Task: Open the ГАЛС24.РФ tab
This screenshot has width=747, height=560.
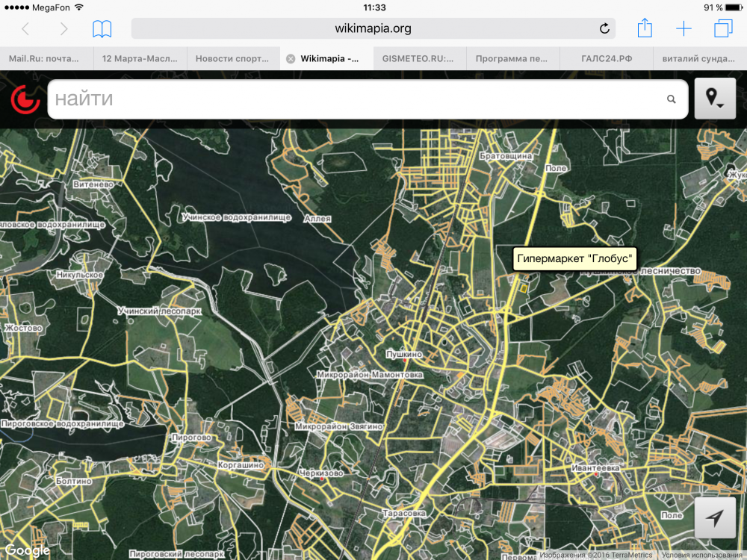Action: pyautogui.click(x=606, y=58)
